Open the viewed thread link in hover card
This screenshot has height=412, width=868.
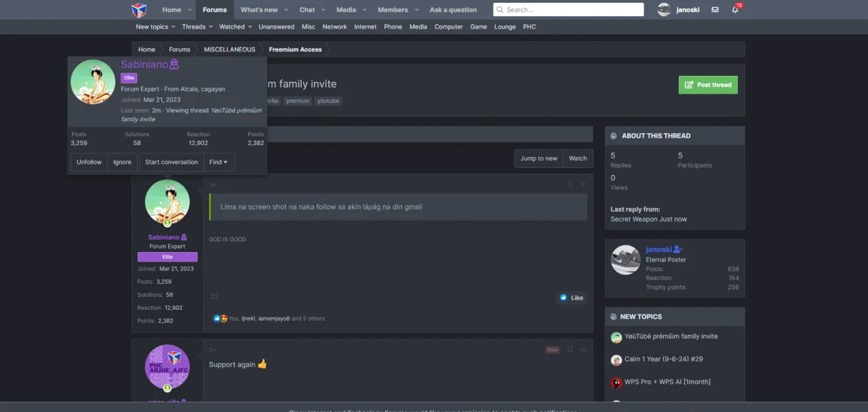191,115
